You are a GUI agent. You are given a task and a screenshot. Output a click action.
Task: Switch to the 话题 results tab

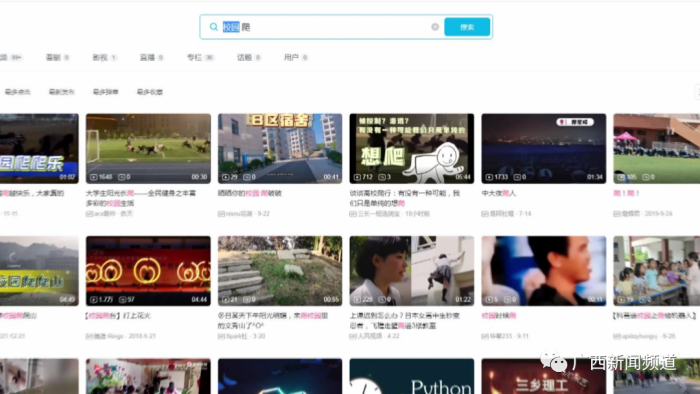tap(249, 57)
